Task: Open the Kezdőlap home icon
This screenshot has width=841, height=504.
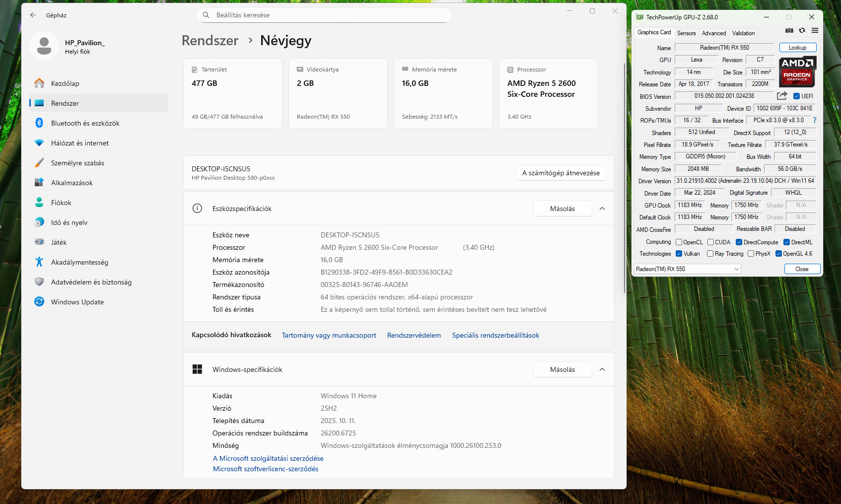Action: tap(39, 83)
